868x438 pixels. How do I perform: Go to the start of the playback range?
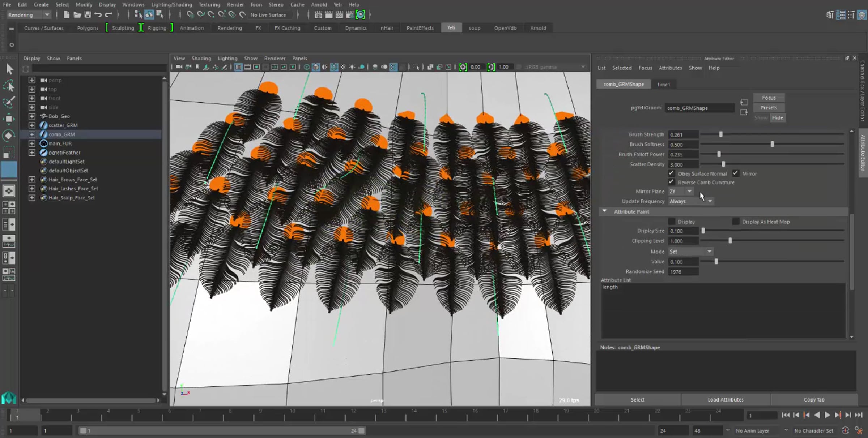[786, 415]
